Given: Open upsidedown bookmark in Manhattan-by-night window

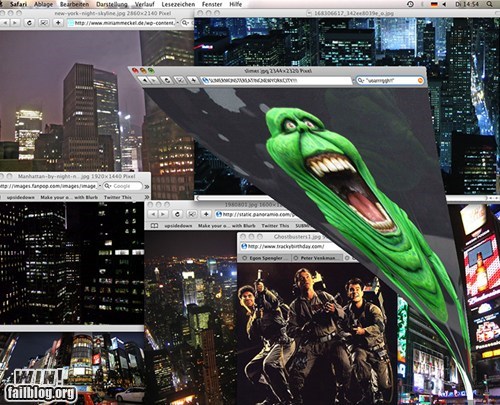Looking at the screenshot, I should [21, 197].
